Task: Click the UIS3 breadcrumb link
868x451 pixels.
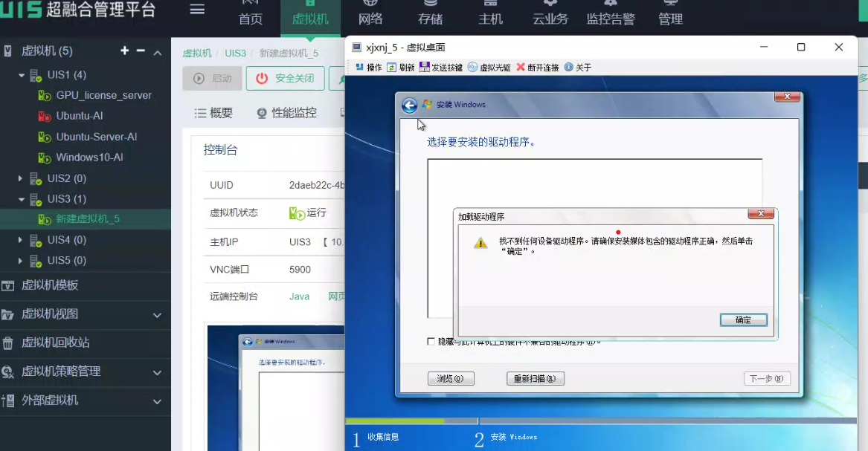Action: [235, 53]
